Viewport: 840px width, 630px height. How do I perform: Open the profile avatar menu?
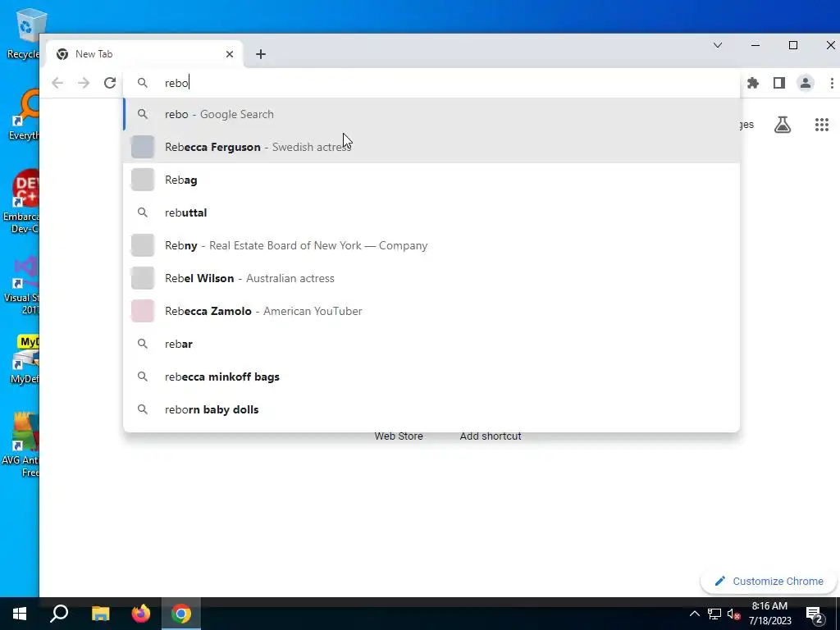806,83
